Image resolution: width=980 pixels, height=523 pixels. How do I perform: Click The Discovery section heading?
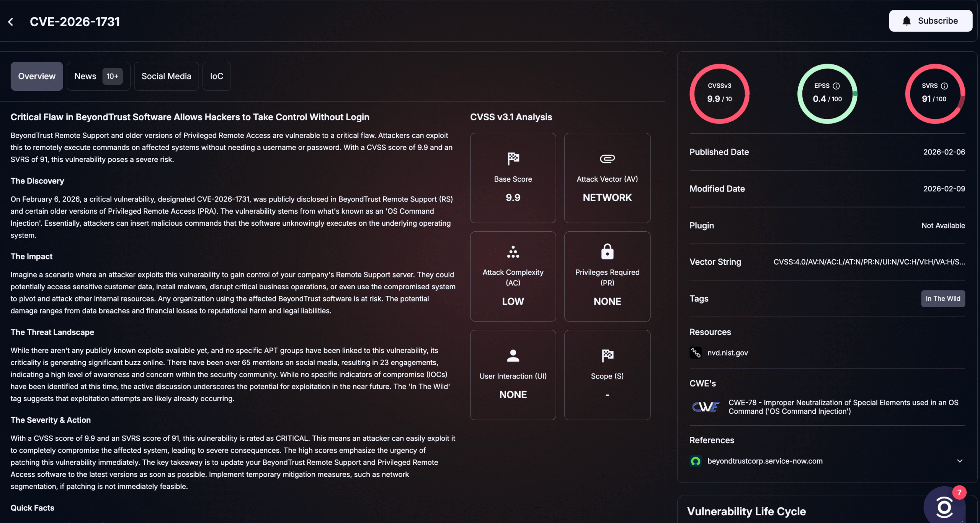coord(37,181)
